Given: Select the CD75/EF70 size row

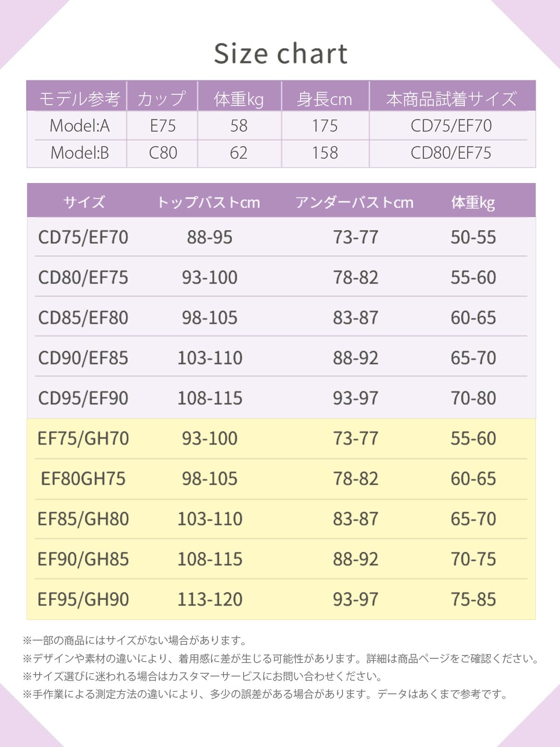Looking at the screenshot, I should coord(281,237).
